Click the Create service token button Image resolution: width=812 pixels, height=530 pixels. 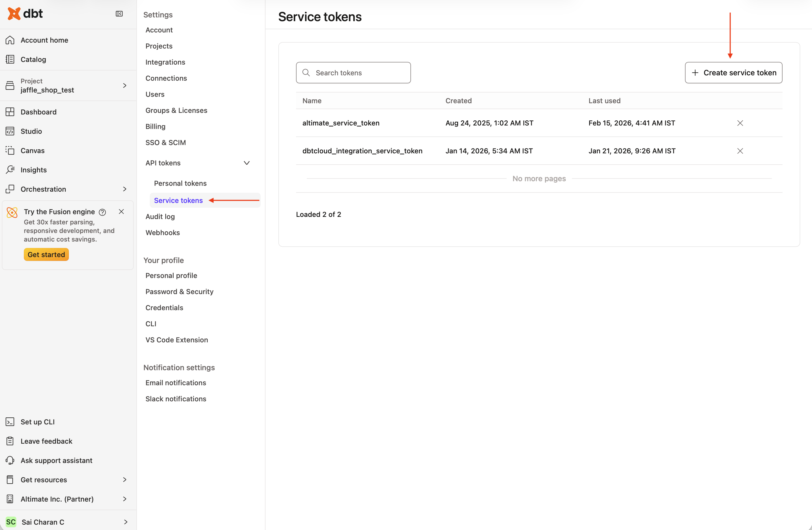[x=733, y=72]
